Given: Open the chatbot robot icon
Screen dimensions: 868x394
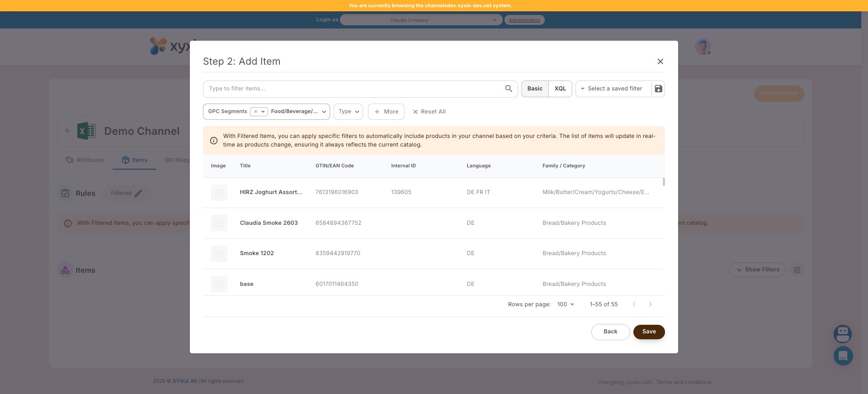Looking at the screenshot, I should pyautogui.click(x=842, y=334).
